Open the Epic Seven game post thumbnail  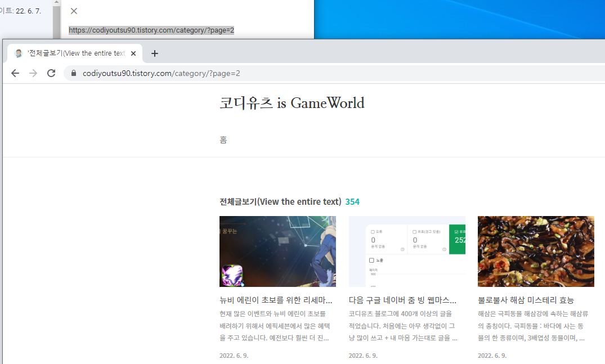tap(278, 251)
